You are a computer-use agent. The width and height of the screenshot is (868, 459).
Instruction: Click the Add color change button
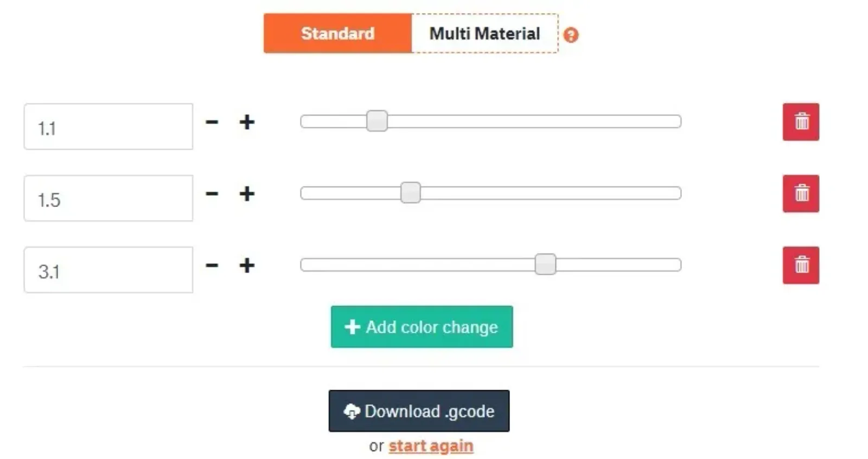(x=422, y=327)
